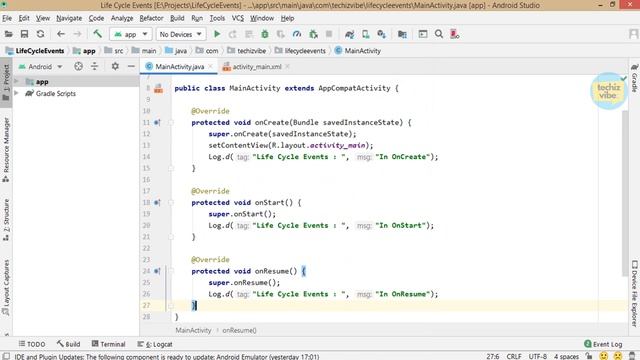Viewport: 640px width, 360px height.
Task: Click the locate/scroll-from-source target icon
Action: click(78, 66)
